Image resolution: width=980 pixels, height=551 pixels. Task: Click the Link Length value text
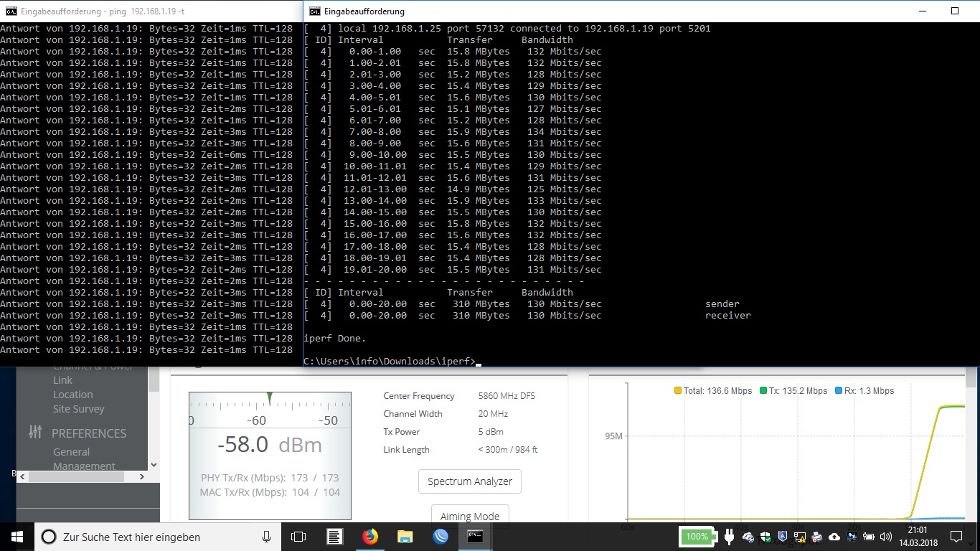click(508, 450)
